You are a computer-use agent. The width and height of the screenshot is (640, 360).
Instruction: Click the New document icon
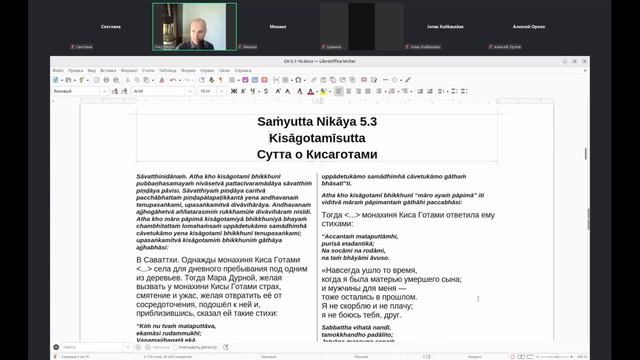56,80
